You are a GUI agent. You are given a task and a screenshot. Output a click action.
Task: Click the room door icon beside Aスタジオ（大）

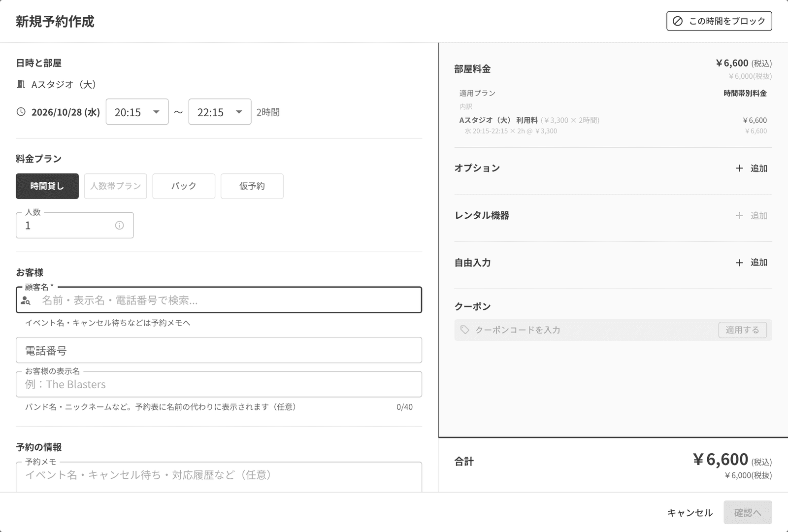(x=21, y=84)
